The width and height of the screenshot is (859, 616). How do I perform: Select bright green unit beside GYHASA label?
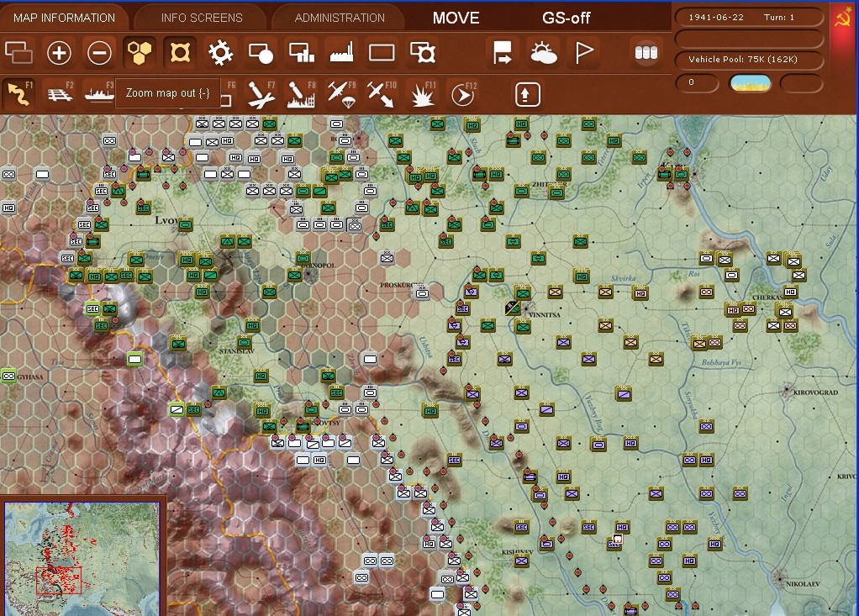8,376
